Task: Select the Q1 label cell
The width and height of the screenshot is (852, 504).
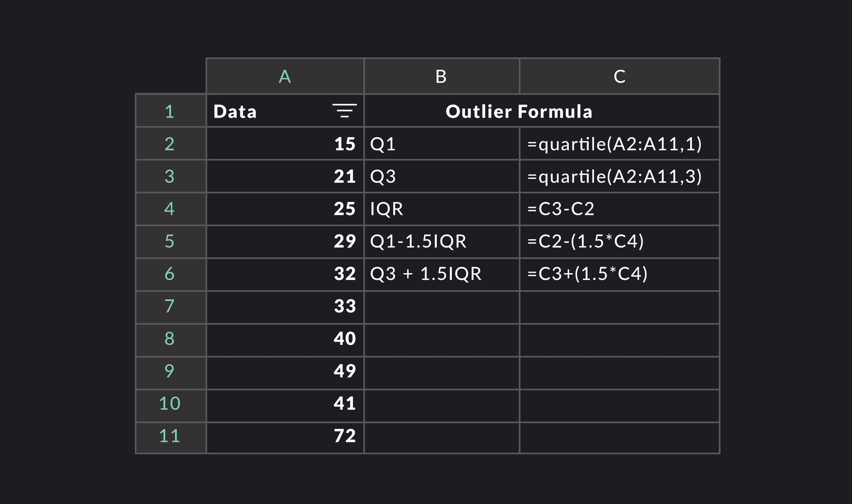Action: pos(441,144)
